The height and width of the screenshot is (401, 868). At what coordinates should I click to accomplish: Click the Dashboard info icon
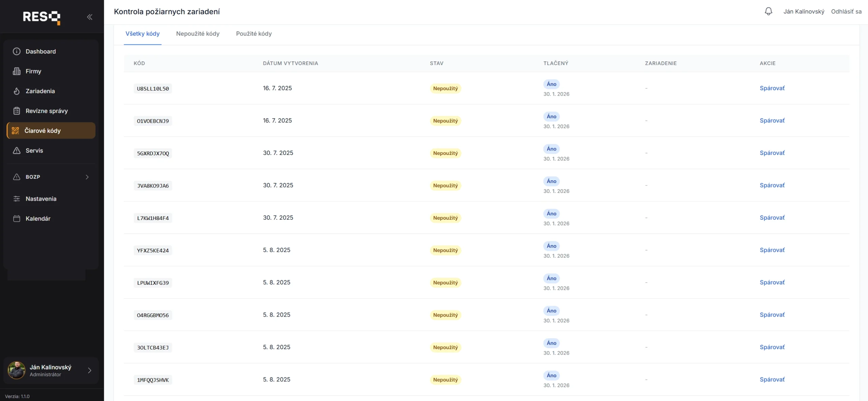point(17,52)
